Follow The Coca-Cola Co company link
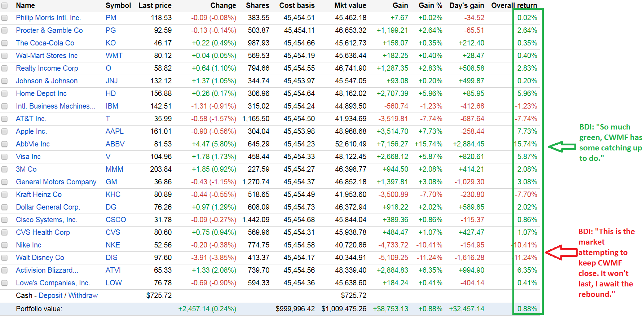This screenshot has width=644, height=316. click(45, 43)
